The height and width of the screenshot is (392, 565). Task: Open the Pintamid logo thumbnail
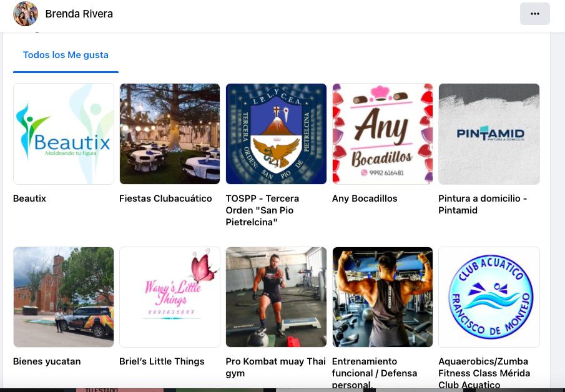click(489, 134)
